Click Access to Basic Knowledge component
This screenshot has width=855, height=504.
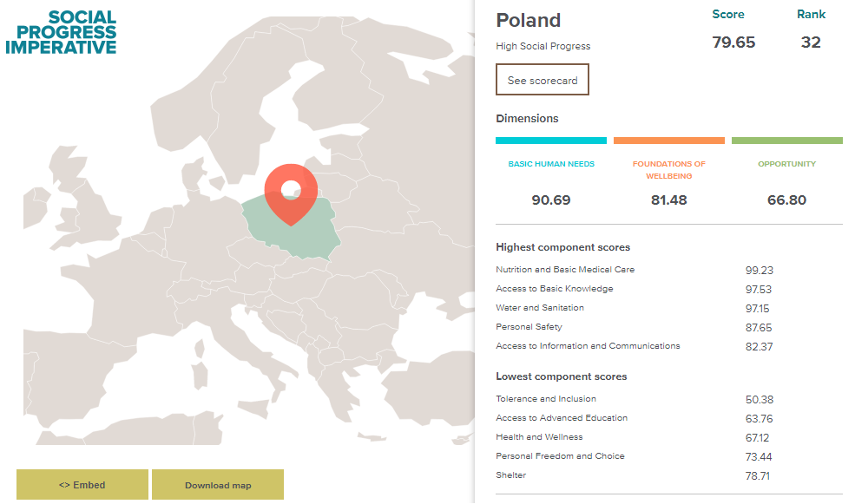pos(555,289)
